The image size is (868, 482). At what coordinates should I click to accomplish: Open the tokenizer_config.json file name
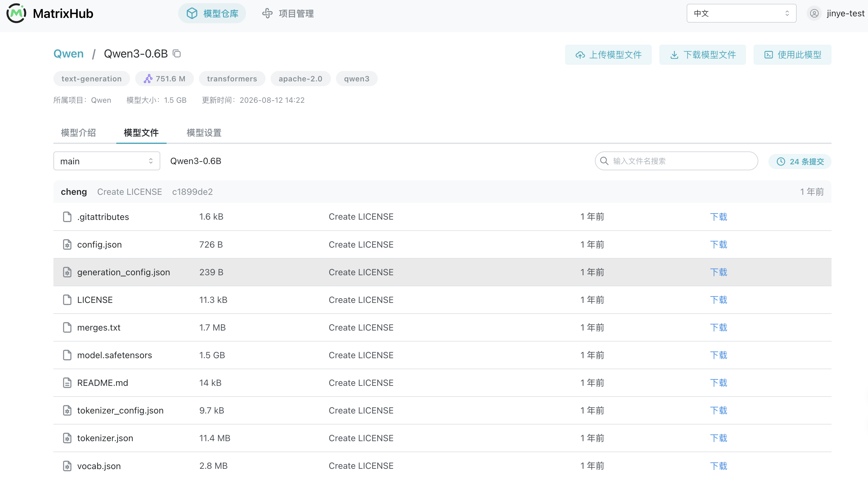click(120, 410)
